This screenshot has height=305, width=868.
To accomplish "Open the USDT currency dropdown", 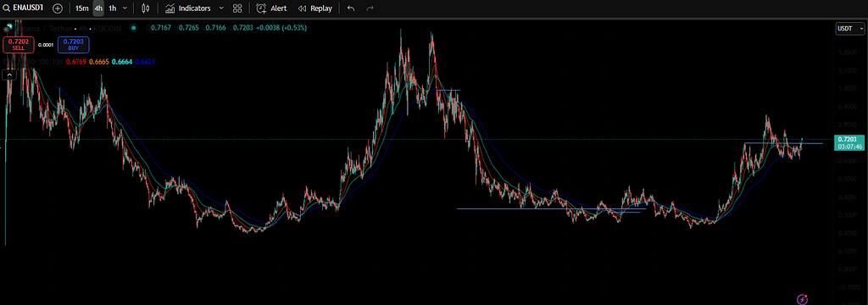I will click(849, 29).
